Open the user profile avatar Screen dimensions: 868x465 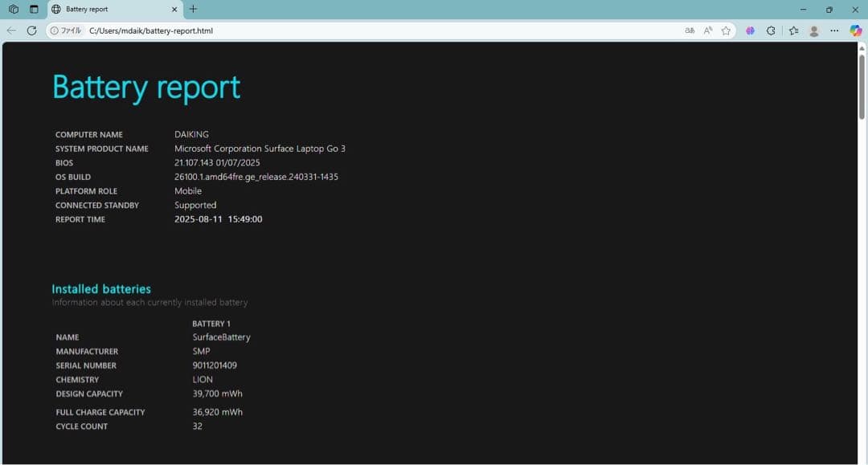tap(814, 31)
